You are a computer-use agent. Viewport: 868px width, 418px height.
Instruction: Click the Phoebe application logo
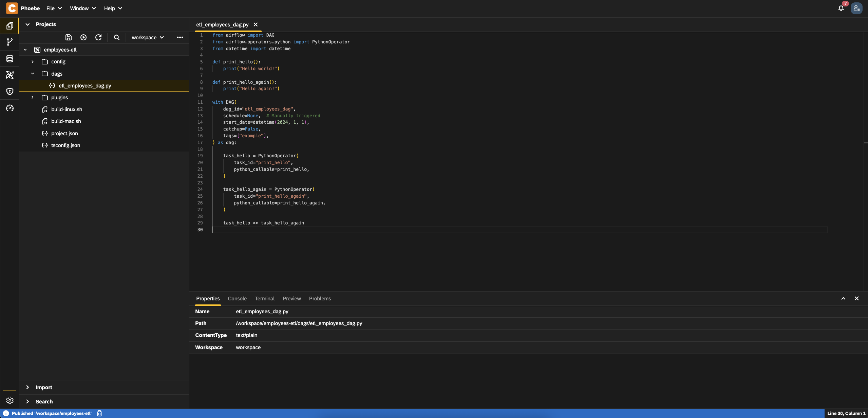[x=12, y=8]
